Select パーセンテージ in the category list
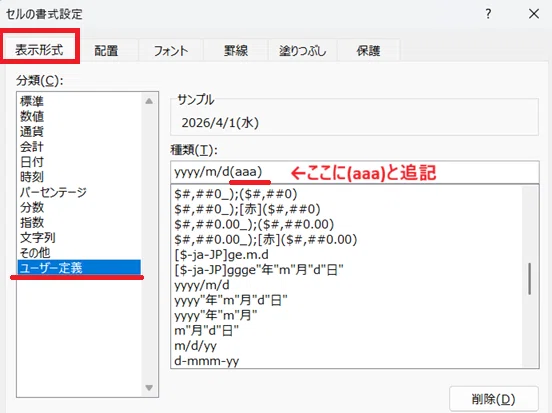Screen dimensions: 552x413 coord(80,192)
